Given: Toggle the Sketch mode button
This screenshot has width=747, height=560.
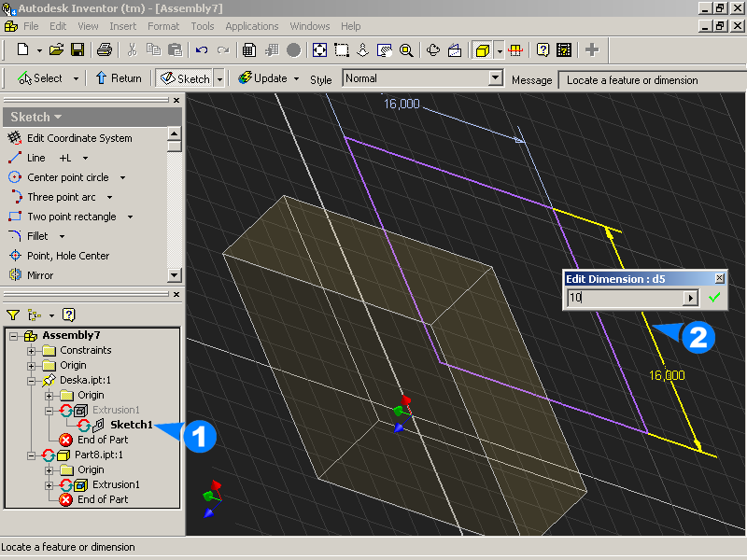Looking at the screenshot, I should tap(185, 78).
